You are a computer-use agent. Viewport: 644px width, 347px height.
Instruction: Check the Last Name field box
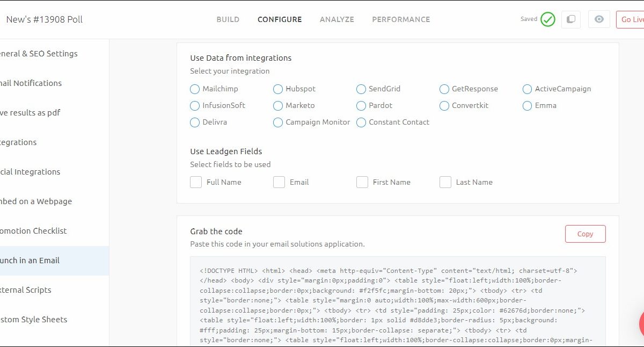coord(445,182)
